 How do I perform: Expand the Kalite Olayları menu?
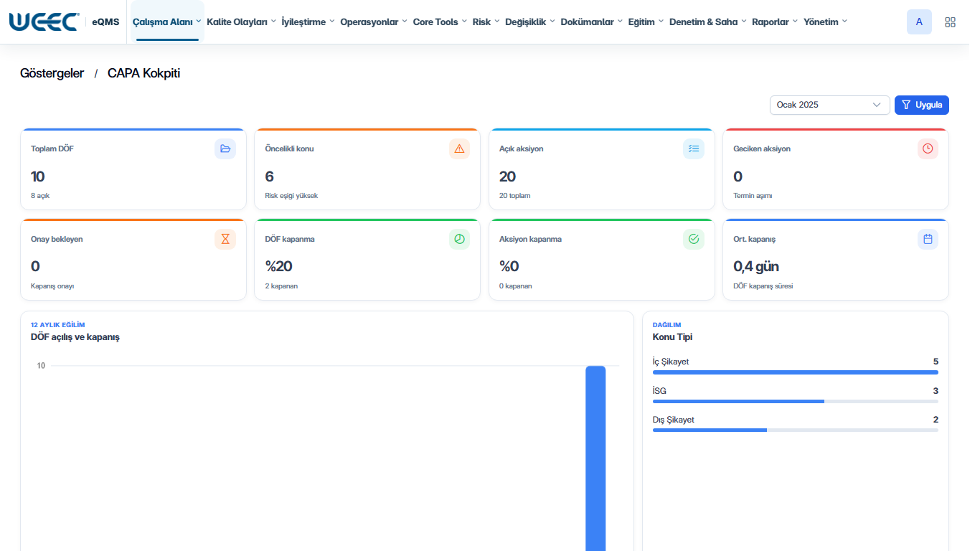tap(241, 22)
